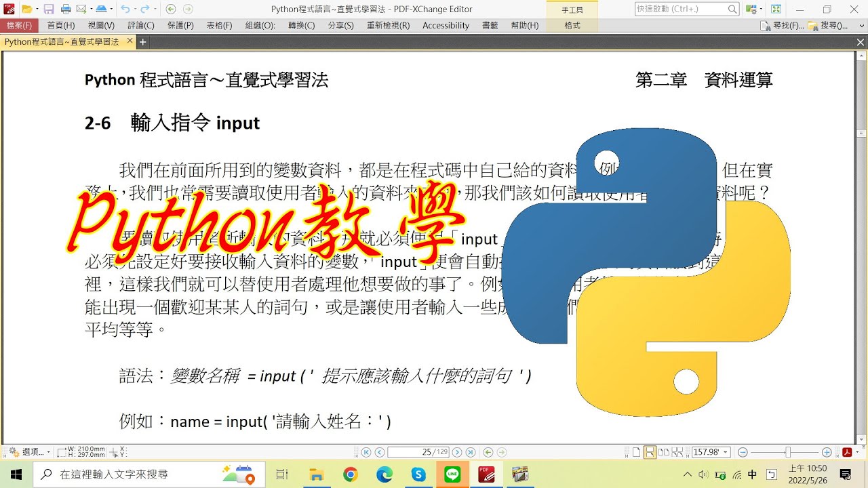Expand the Open folder dropdown arrow

tap(37, 9)
